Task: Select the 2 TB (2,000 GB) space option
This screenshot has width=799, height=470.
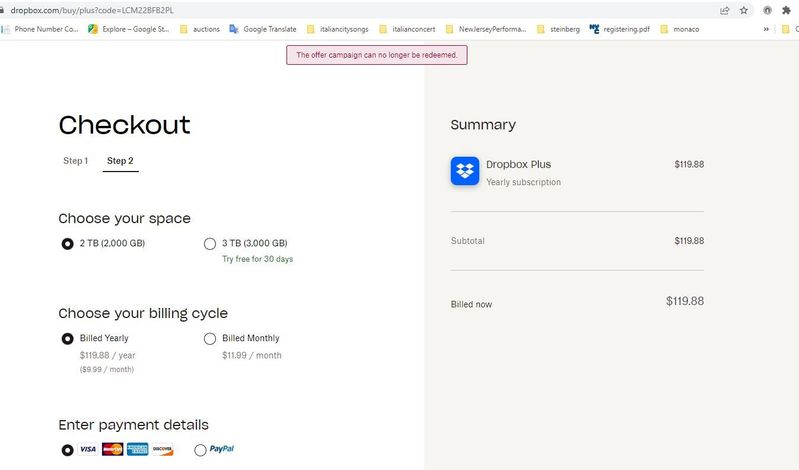Action: 67,243
